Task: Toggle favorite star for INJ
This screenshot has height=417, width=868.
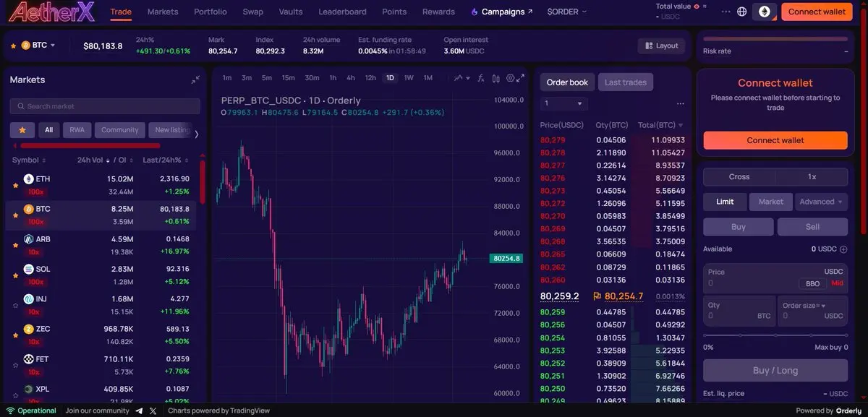Action: pyautogui.click(x=15, y=306)
